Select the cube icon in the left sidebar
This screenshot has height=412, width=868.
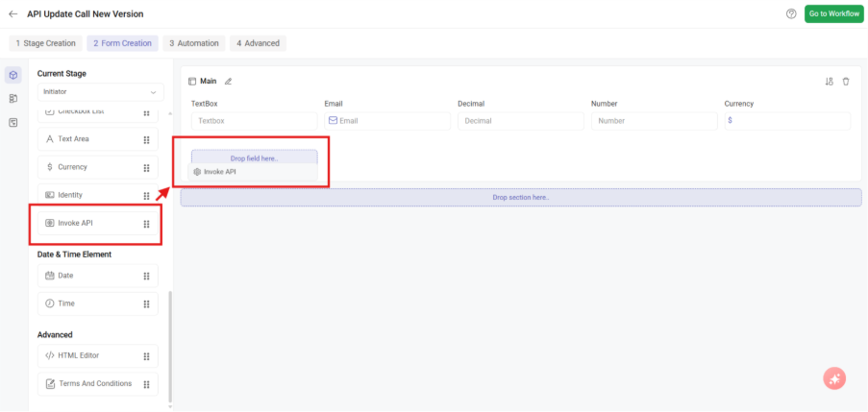(13, 75)
